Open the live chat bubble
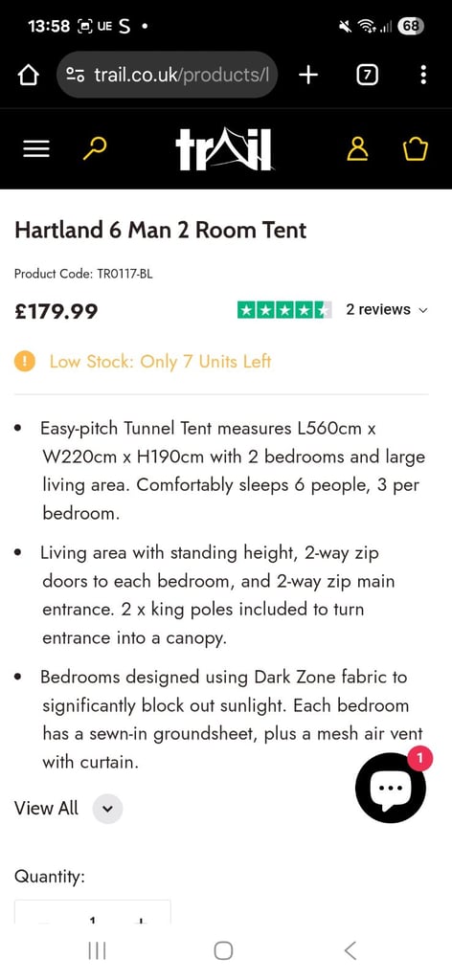This screenshot has width=452, height=980. (392, 789)
